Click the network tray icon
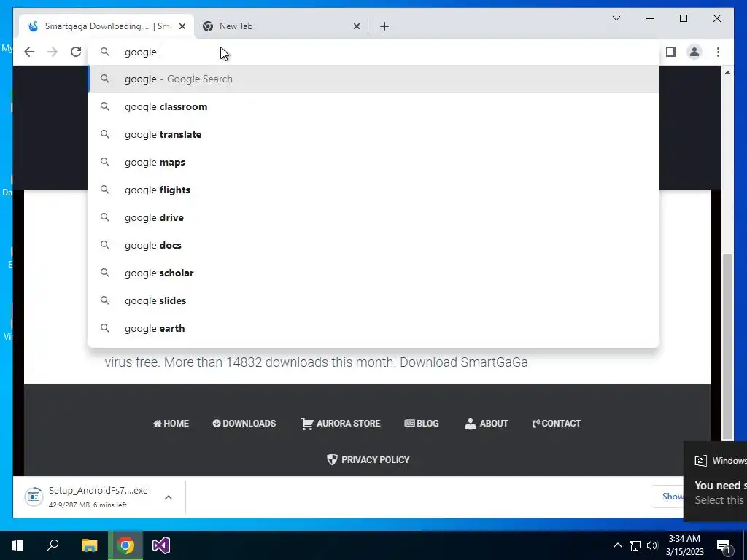This screenshot has height=560, width=747. point(635,545)
